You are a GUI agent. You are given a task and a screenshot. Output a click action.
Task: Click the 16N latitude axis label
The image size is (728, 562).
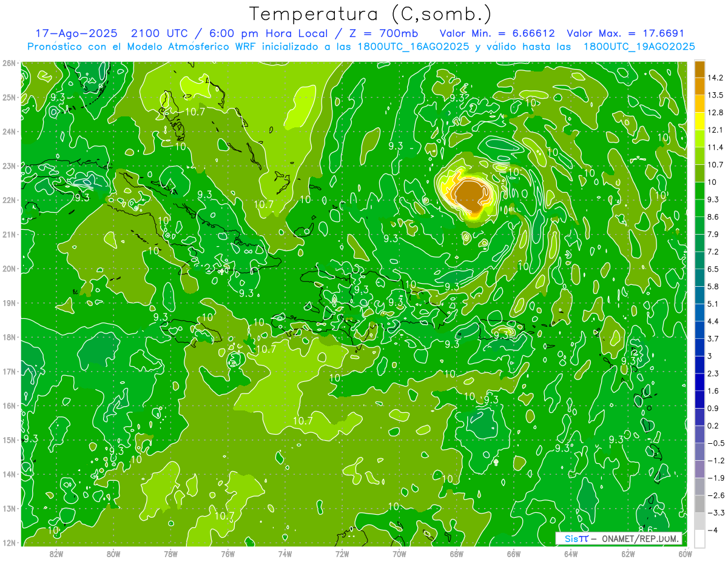(x=9, y=406)
